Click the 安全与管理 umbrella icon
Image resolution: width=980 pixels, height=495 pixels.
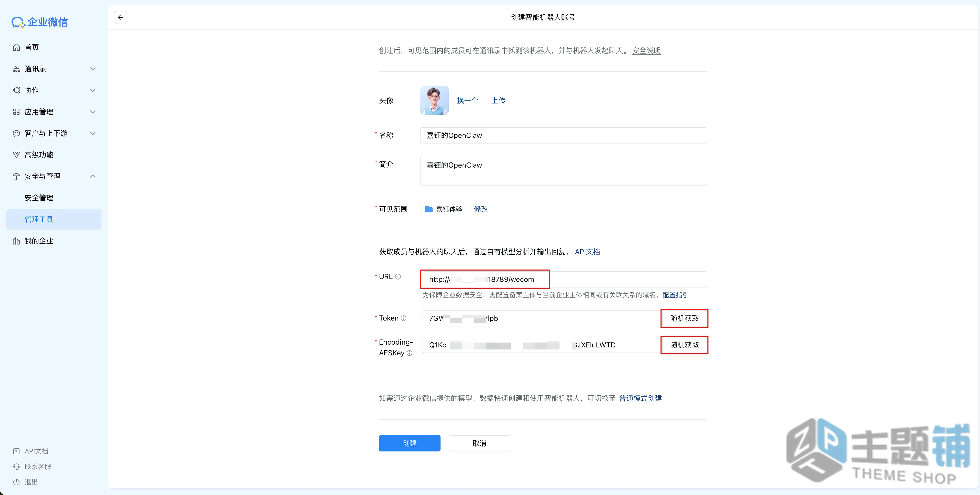coord(16,177)
